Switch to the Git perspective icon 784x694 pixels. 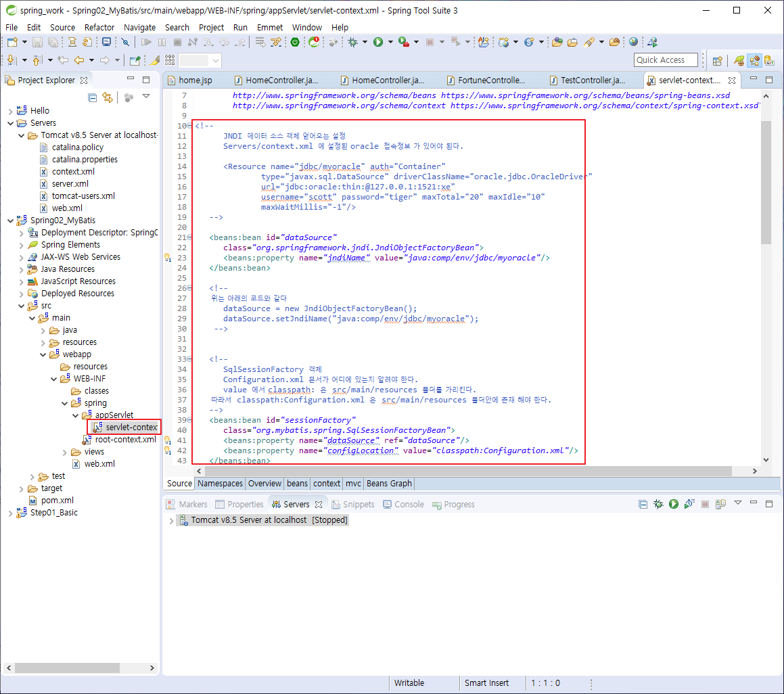click(770, 60)
